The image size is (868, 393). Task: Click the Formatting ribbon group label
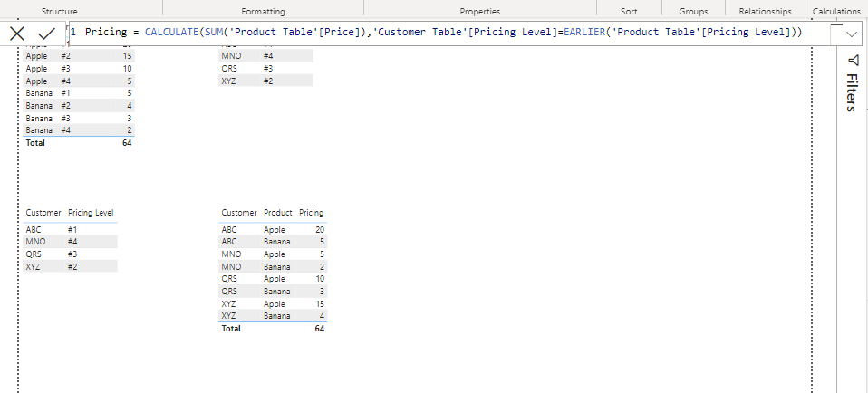pos(263,11)
